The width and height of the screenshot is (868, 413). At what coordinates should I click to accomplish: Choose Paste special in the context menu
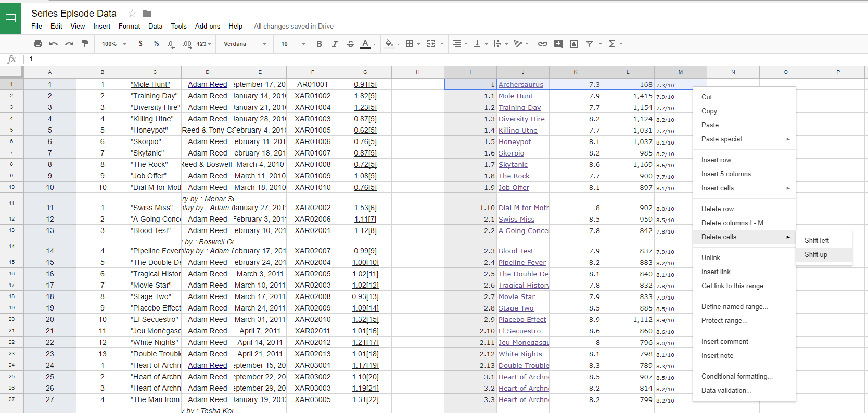[x=744, y=139]
